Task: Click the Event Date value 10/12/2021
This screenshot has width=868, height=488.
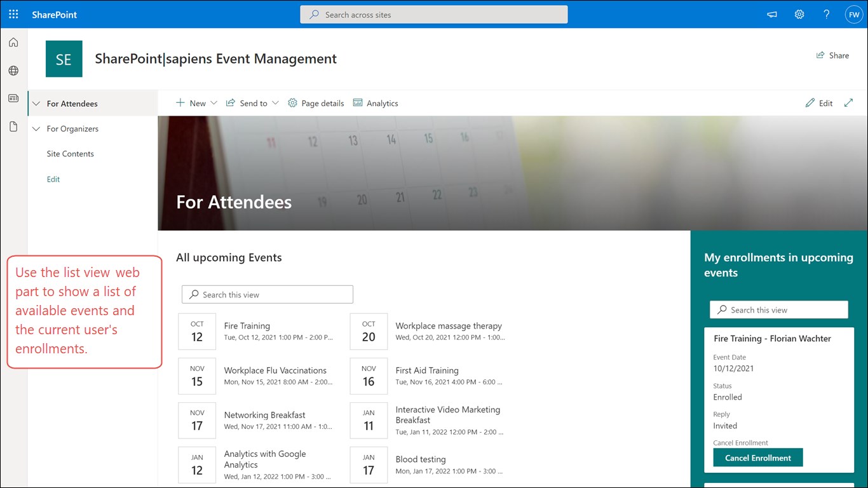Action: tap(734, 369)
